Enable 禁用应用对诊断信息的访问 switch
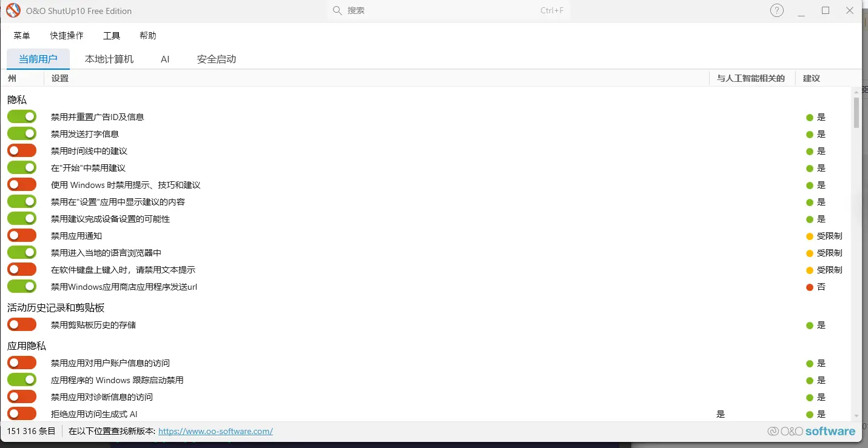The height and width of the screenshot is (448, 868). [22, 396]
